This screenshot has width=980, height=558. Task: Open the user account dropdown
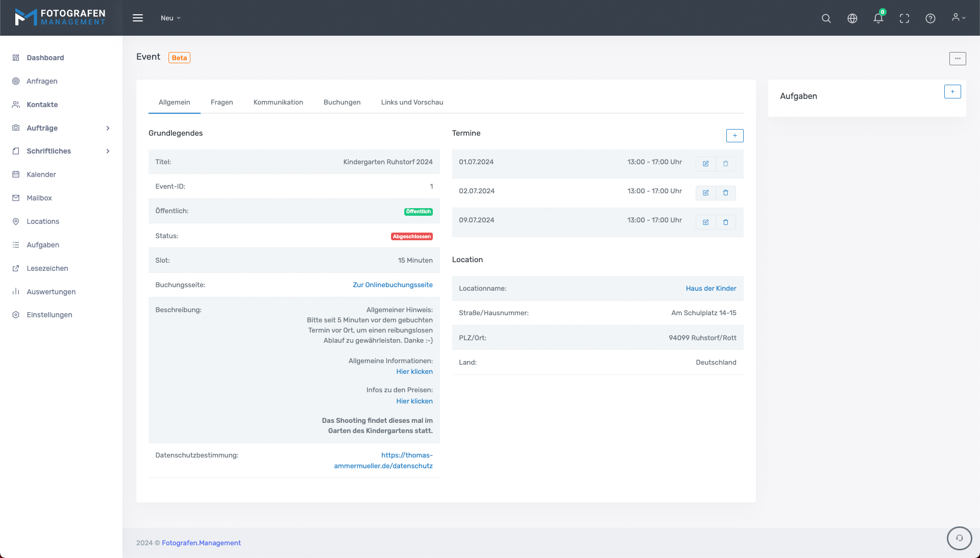click(958, 18)
